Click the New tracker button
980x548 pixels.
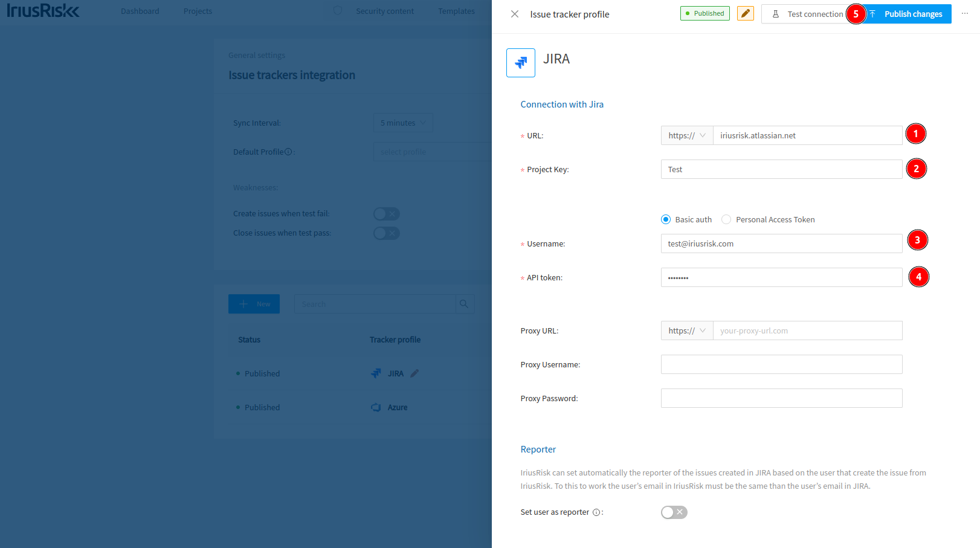[x=254, y=304]
